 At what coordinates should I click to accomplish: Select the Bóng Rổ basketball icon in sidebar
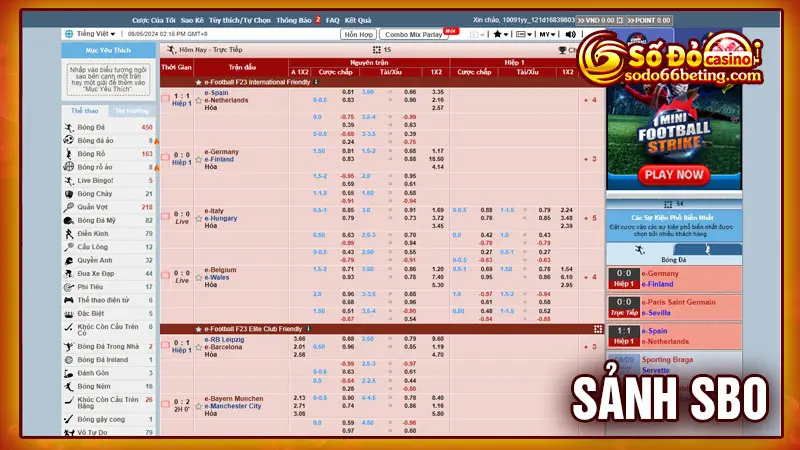point(67,154)
